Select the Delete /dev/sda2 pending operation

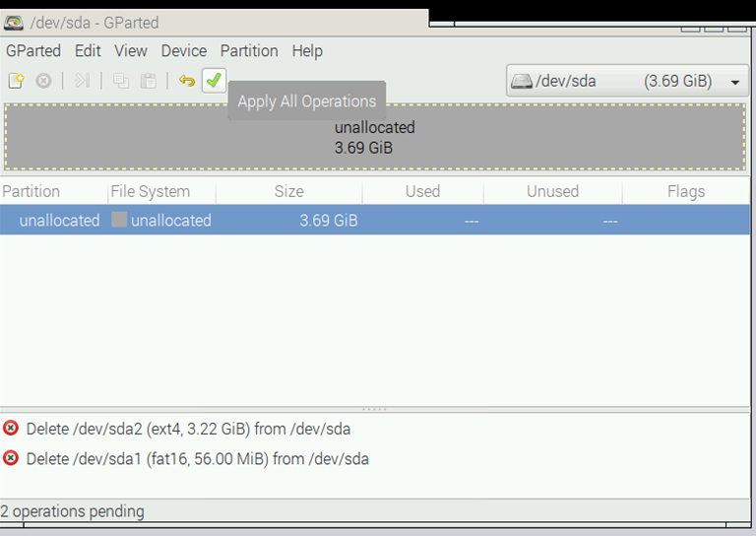(x=188, y=429)
